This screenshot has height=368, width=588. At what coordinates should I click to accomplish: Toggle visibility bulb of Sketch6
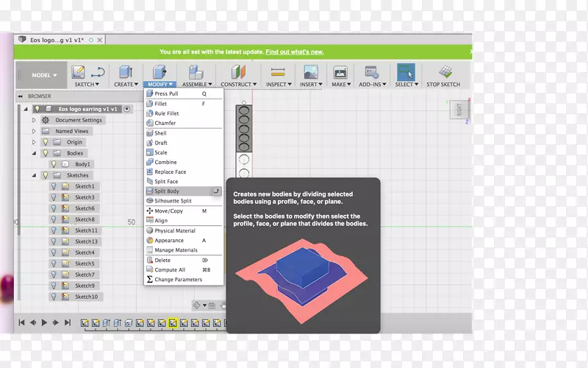point(54,208)
